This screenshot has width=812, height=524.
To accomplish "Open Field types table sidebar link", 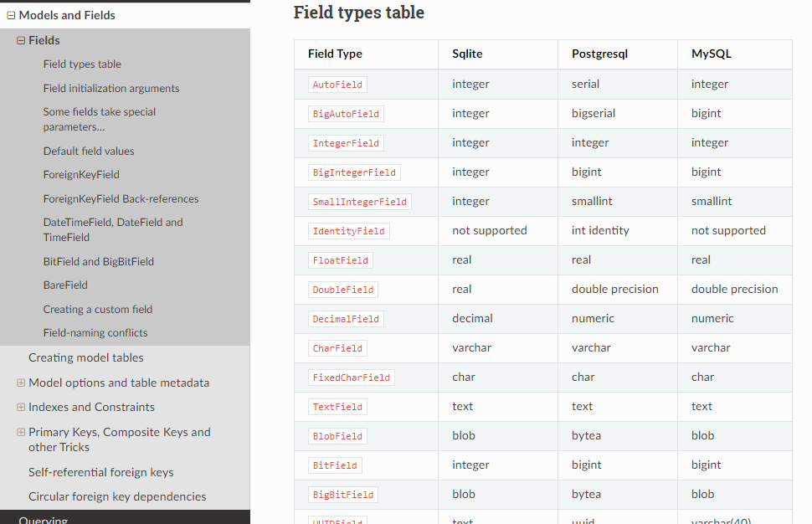I will (82, 64).
